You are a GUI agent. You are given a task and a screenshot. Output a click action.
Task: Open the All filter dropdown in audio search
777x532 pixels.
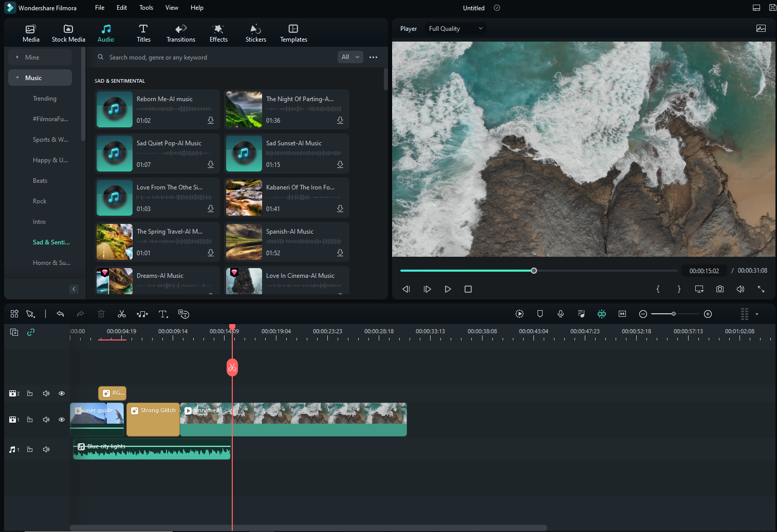coord(350,57)
